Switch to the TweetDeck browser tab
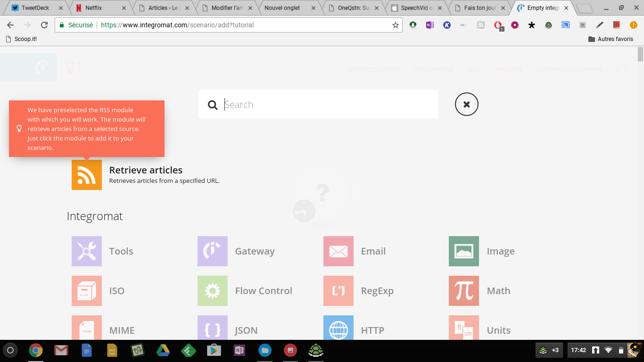644x362 pixels. (35, 8)
